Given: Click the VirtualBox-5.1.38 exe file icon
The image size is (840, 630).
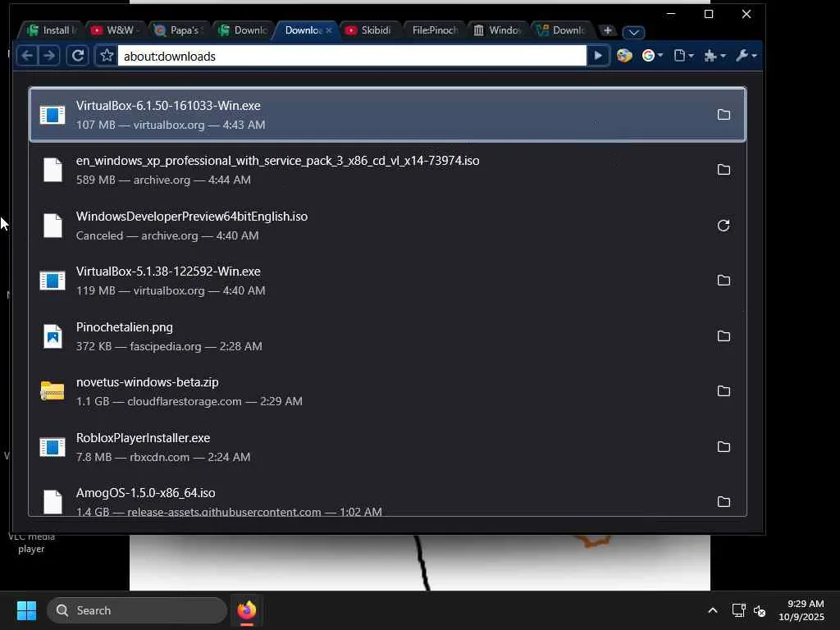Looking at the screenshot, I should (x=52, y=281).
